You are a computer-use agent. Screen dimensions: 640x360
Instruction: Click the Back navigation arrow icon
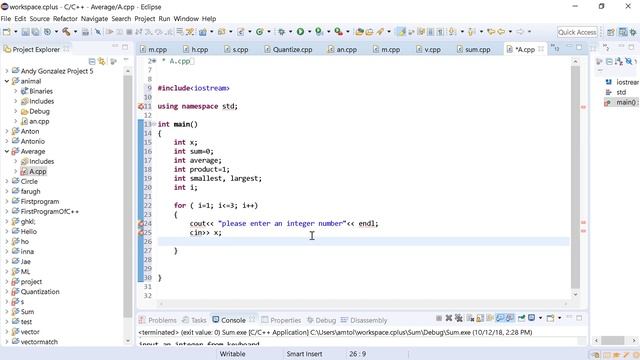pyautogui.click(x=501, y=31)
